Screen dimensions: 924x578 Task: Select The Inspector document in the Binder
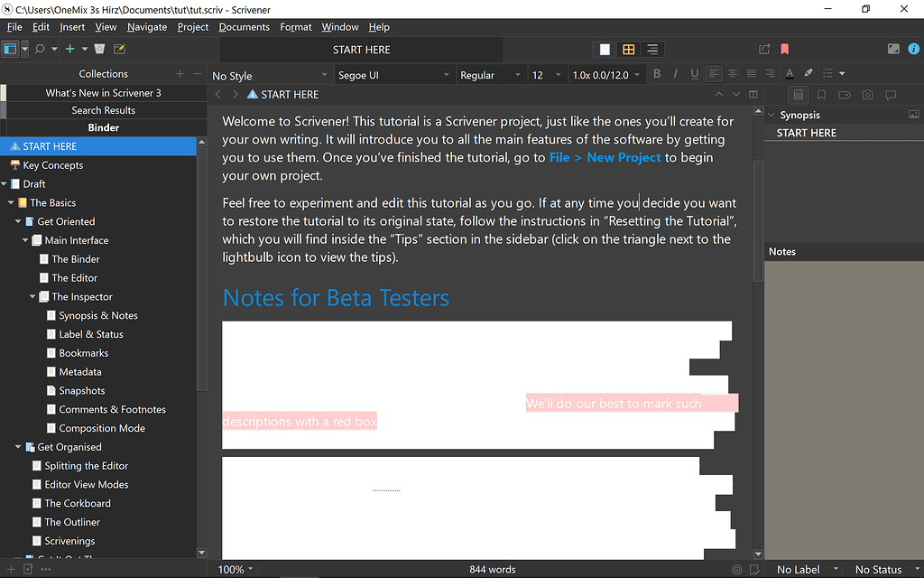coord(81,296)
